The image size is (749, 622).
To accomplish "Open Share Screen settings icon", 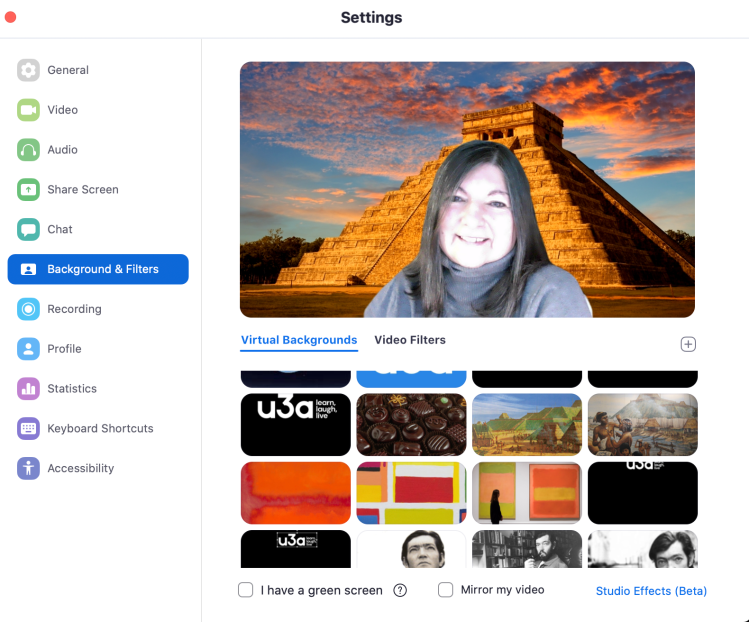I will (x=28, y=190).
